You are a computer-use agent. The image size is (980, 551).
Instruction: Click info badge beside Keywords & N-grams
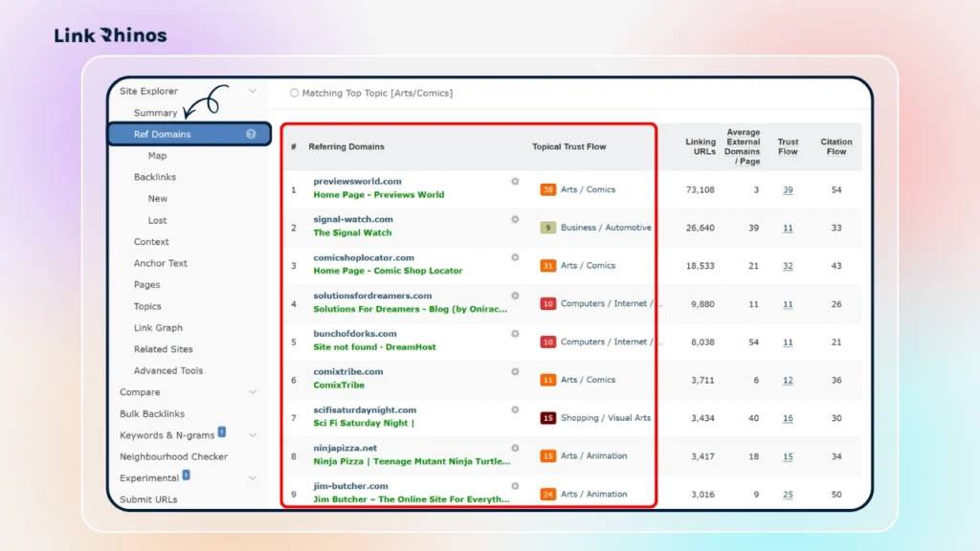(222, 432)
